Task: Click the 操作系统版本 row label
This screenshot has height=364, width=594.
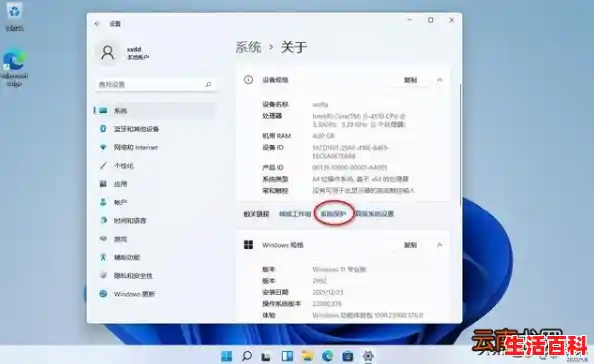Action: 282,304
